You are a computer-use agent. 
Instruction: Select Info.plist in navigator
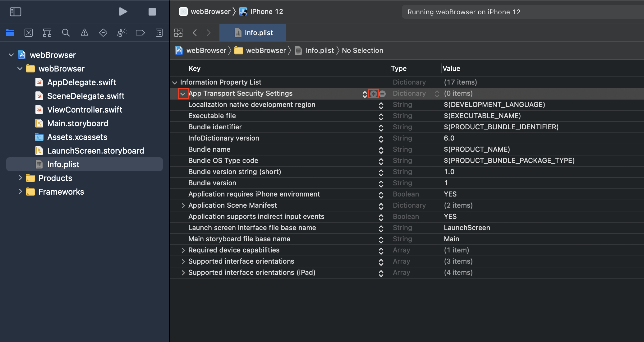pyautogui.click(x=85, y=164)
